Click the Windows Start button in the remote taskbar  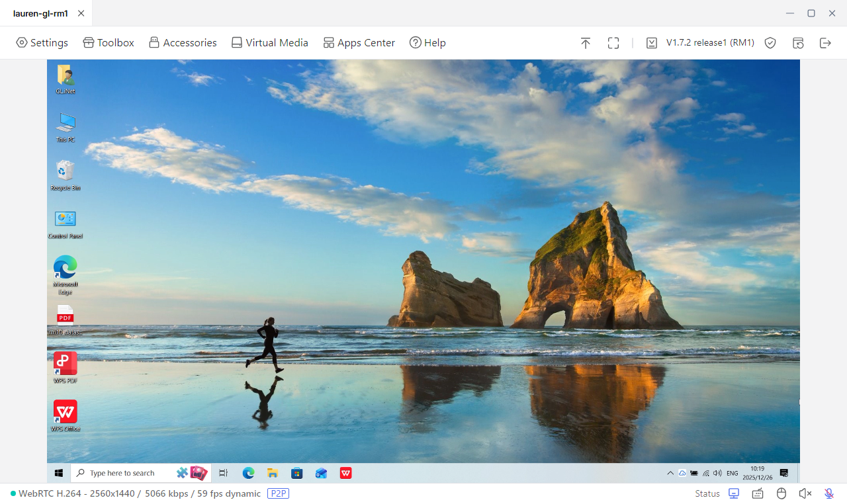(58, 473)
